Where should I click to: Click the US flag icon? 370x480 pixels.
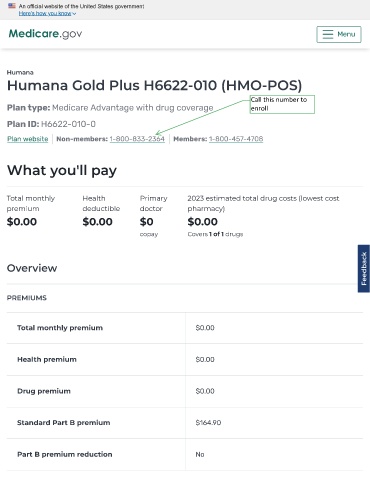click(x=12, y=6)
